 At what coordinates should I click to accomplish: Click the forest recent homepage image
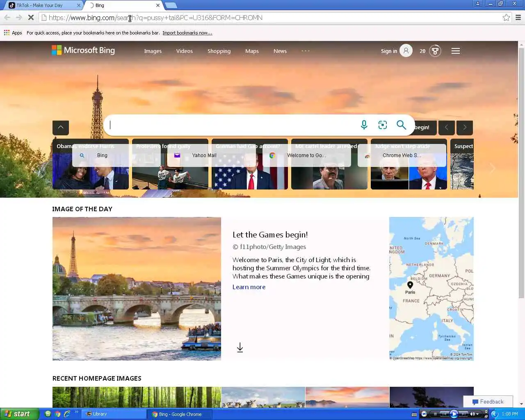pyautogui.click(x=137, y=397)
